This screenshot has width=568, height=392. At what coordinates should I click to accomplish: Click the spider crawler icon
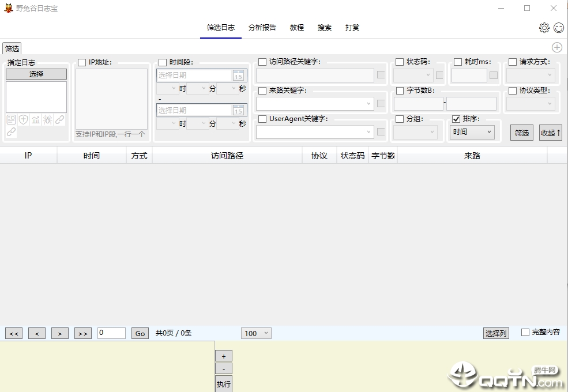coord(47,119)
